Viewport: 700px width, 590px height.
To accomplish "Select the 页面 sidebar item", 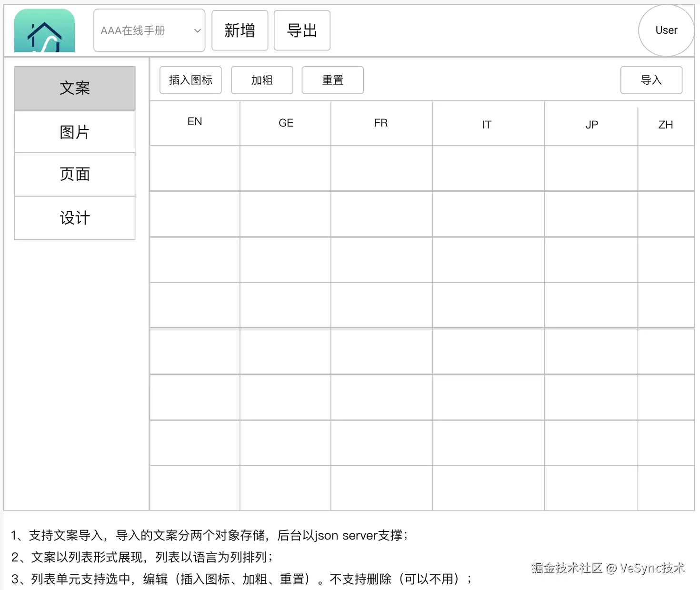I will pyautogui.click(x=75, y=174).
